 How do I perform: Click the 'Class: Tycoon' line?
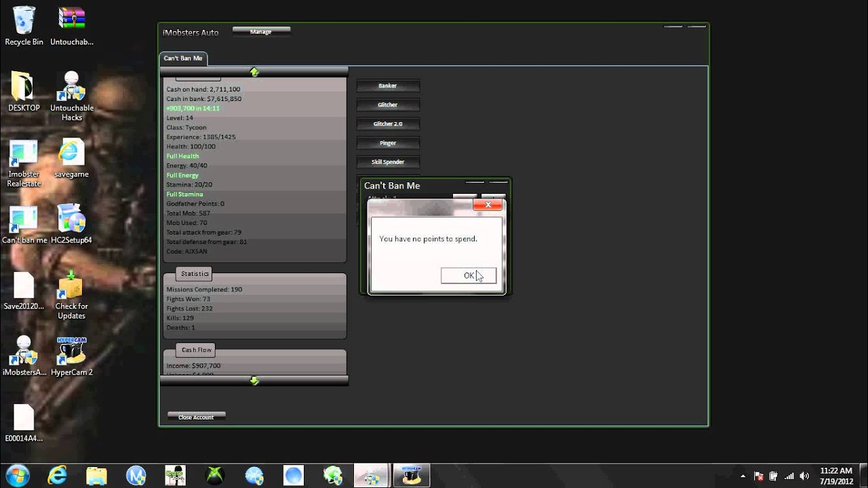pos(186,127)
